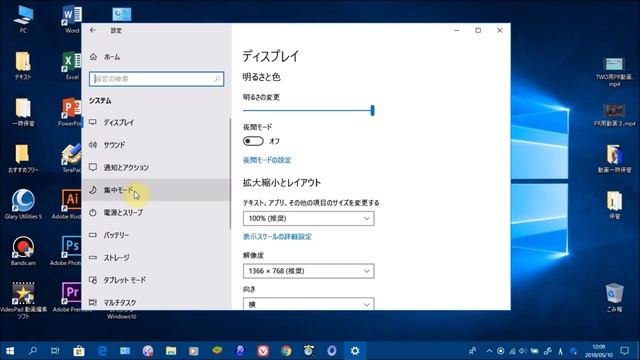Image resolution: width=640 pixels, height=360 pixels.
Task: Open ストレージ settings page
Action: click(x=156, y=258)
